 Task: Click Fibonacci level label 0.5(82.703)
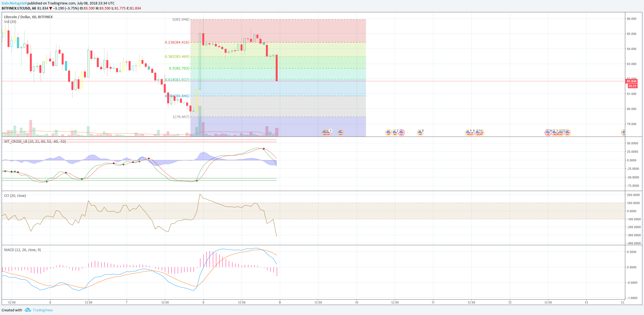[179, 68]
